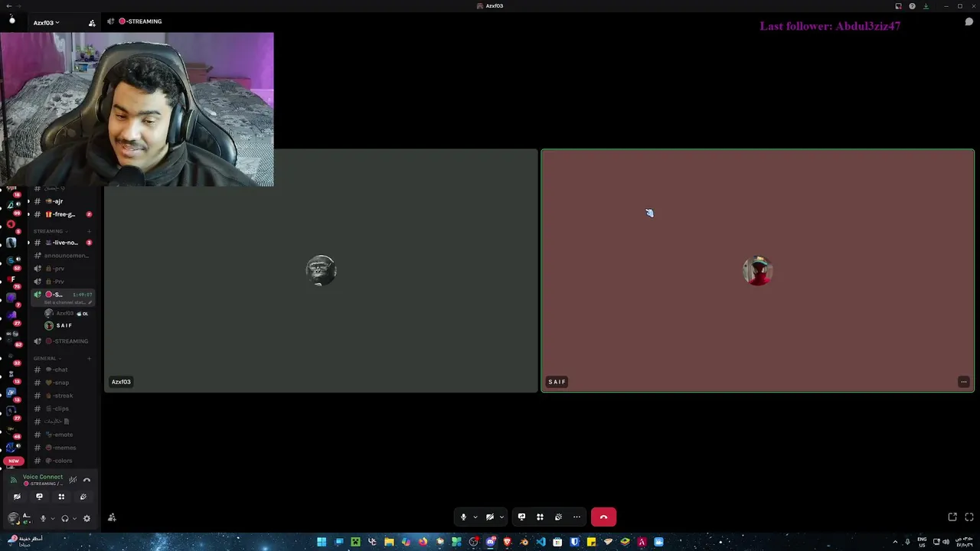Open Discord from taskbar
The height and width of the screenshot is (551, 980).
[x=490, y=542]
